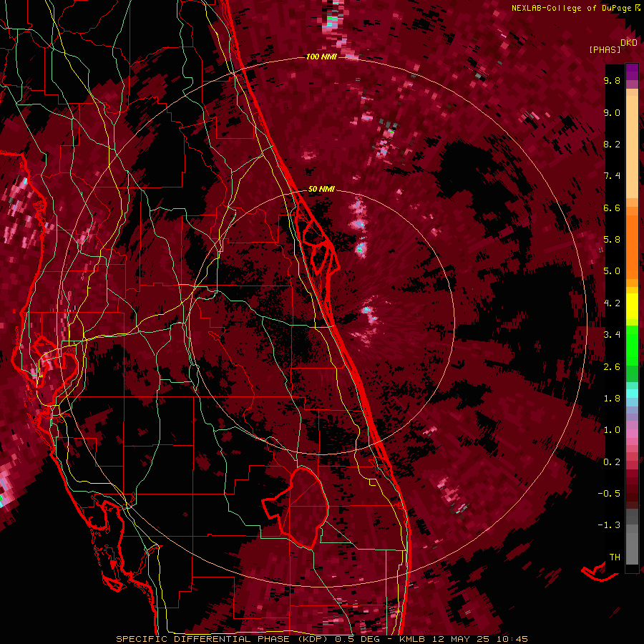Screen dimensions: 644x644
Task: Click the "NEXLAB-College of DuPage" credit text
Action: (571, 8)
